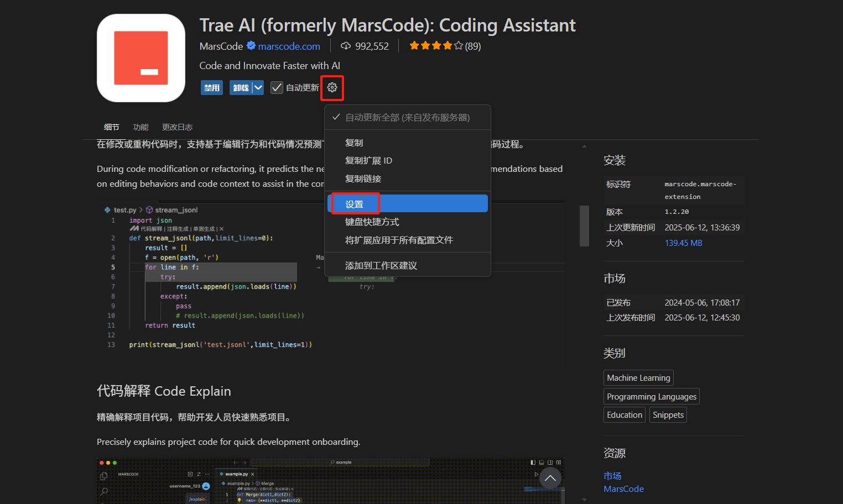Click the 代码解释 Code Explain heading

(164, 391)
